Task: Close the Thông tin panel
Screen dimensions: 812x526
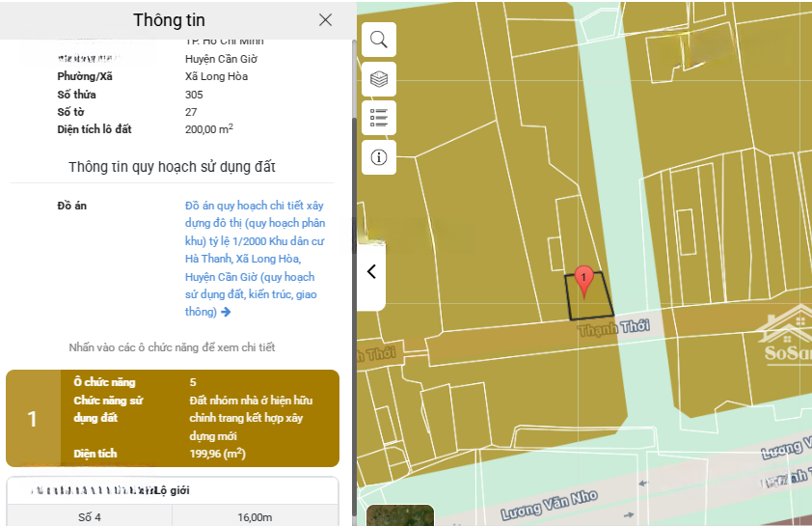Action: (325, 20)
